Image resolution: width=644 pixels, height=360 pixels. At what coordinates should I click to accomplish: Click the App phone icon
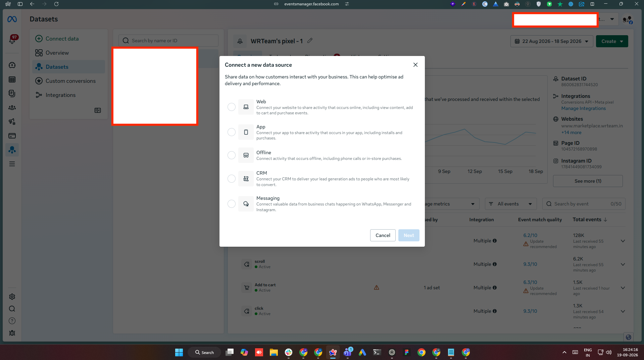pos(246,132)
